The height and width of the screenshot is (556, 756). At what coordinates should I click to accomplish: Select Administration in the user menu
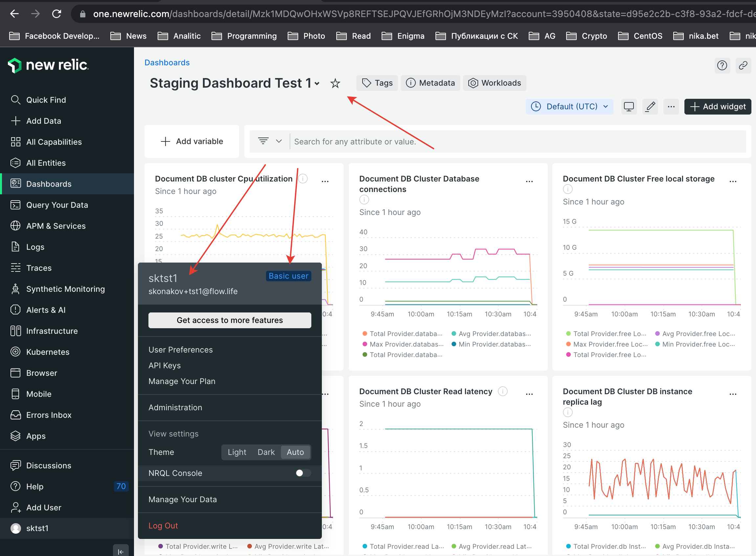[x=175, y=408]
